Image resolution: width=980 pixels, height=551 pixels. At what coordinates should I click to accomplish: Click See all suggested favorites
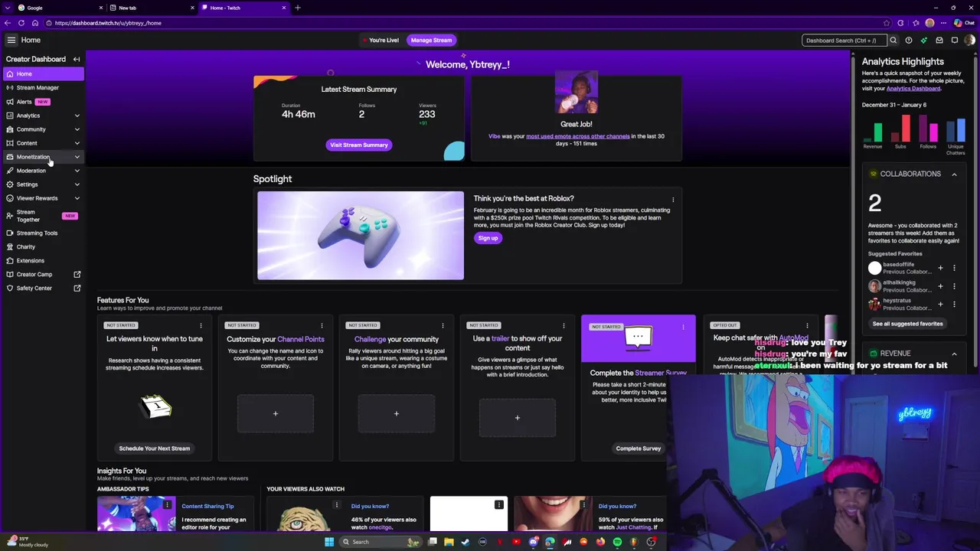(907, 324)
